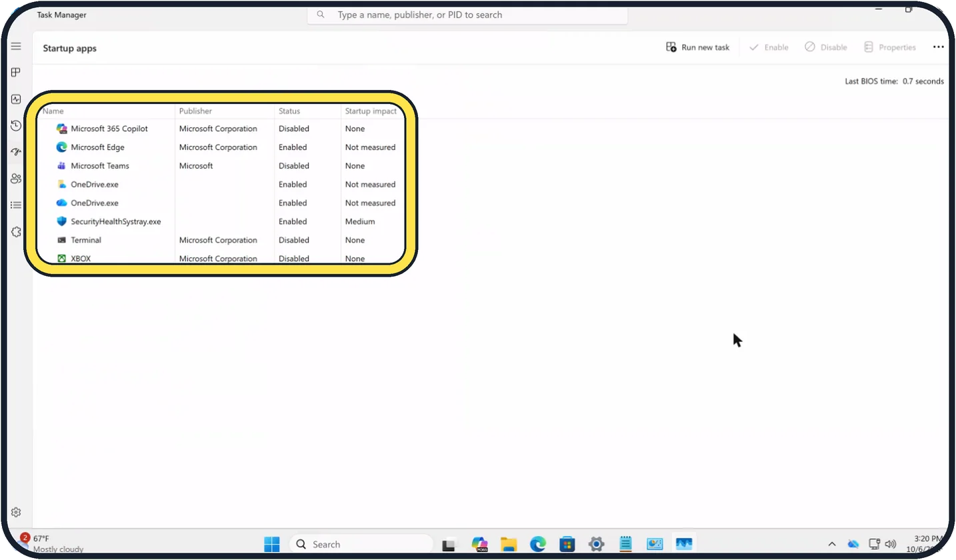Image resolution: width=956 pixels, height=560 pixels.
Task: Open Task Manager Settings gear in sidebar
Action: tap(16, 512)
